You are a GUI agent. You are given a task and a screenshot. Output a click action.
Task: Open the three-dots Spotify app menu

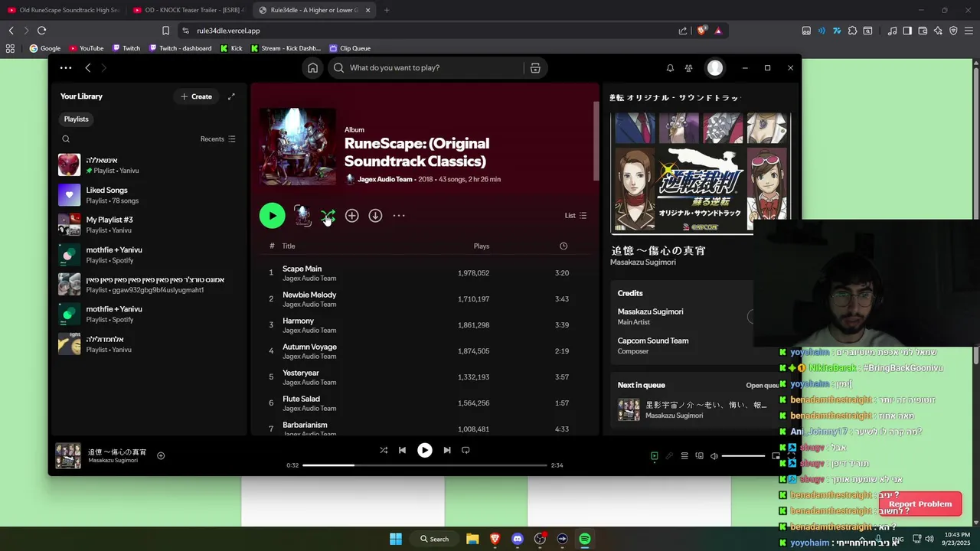66,68
